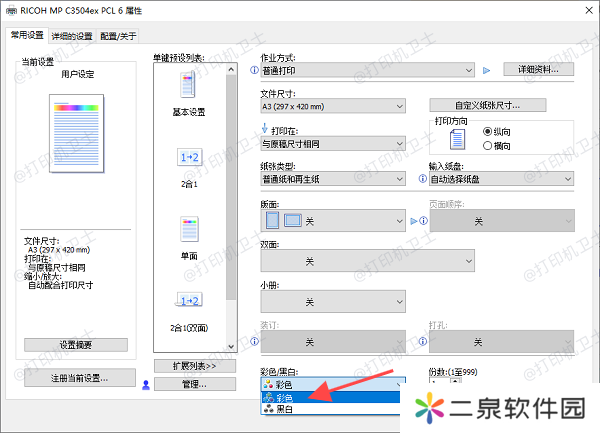Click the 扩展列表>> button
This screenshot has height=433, width=600.
[x=195, y=366]
